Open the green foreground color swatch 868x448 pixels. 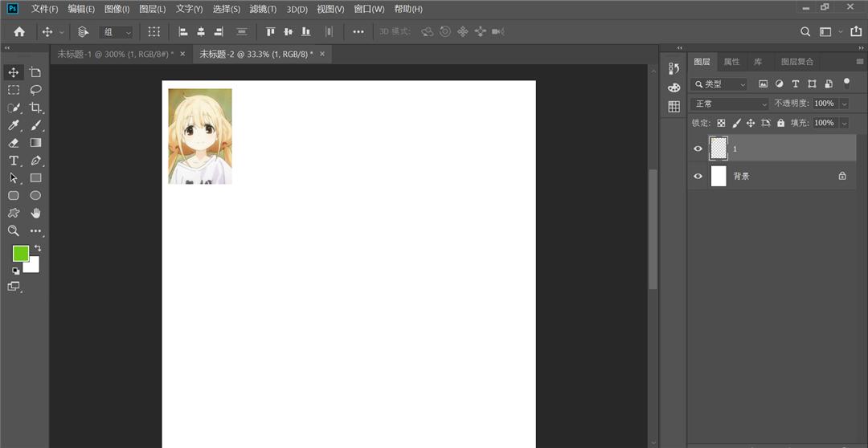click(x=20, y=254)
